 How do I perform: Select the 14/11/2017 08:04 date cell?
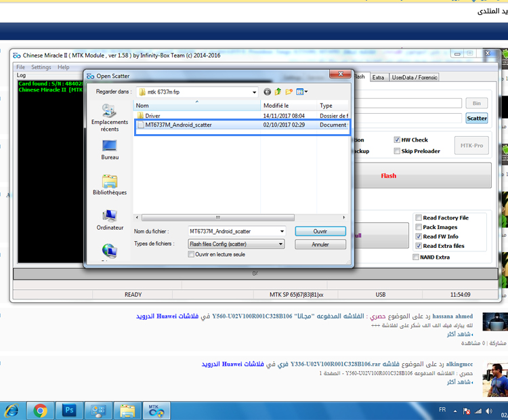pyautogui.click(x=284, y=116)
